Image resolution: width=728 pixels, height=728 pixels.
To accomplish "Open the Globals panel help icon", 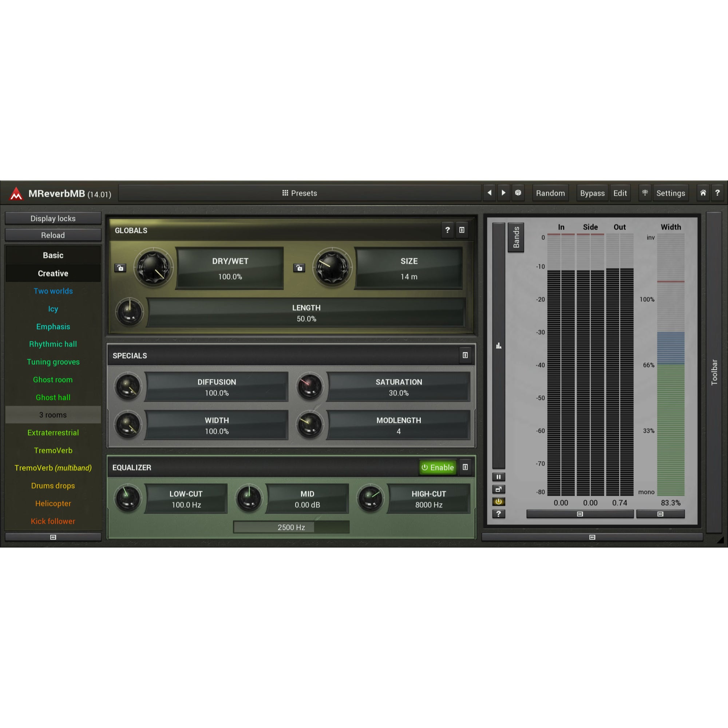I will click(x=447, y=230).
